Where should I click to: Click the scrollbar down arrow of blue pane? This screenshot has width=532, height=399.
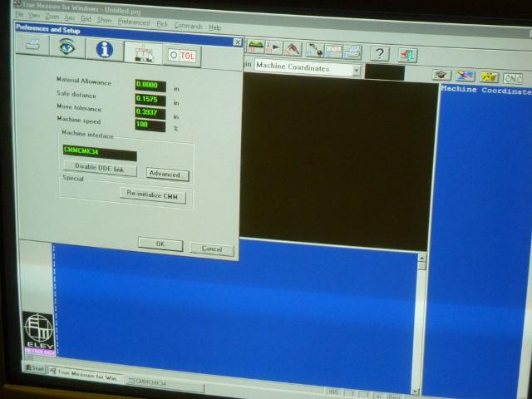416,392
